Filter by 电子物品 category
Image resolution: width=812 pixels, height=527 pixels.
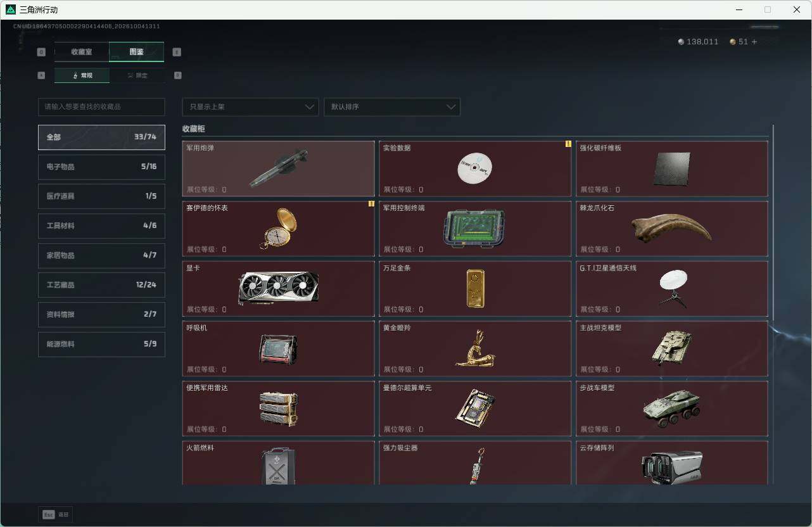click(x=101, y=167)
